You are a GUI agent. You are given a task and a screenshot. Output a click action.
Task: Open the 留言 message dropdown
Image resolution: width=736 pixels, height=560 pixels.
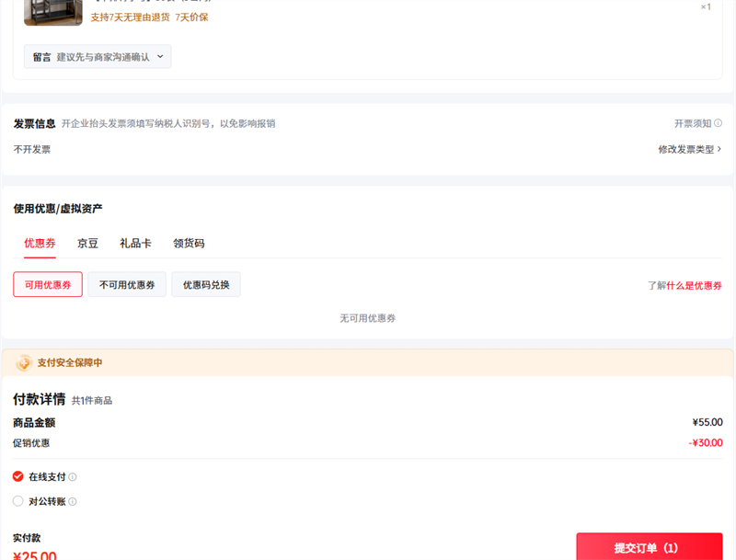click(x=98, y=57)
